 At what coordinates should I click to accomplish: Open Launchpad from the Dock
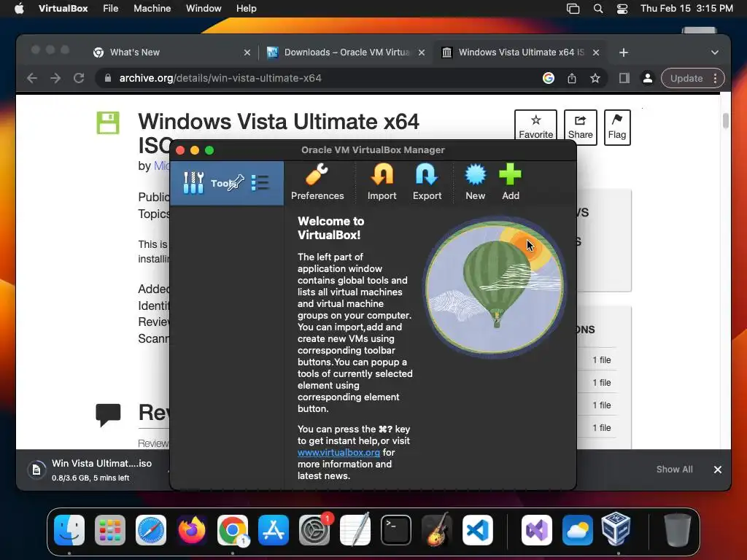point(110,530)
